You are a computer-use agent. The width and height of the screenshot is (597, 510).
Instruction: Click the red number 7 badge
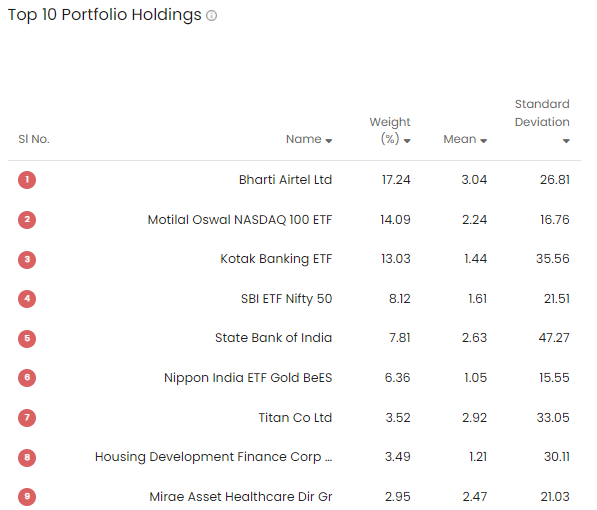point(27,417)
